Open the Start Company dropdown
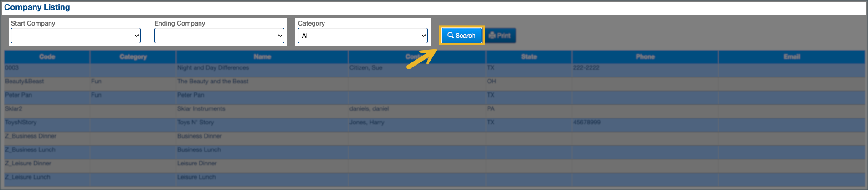 pyautogui.click(x=76, y=36)
